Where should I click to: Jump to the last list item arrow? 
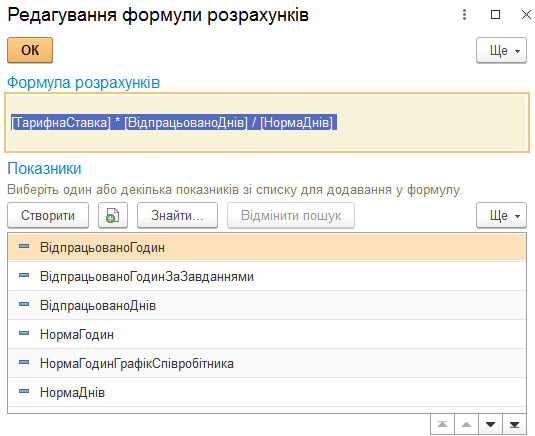tap(514, 424)
